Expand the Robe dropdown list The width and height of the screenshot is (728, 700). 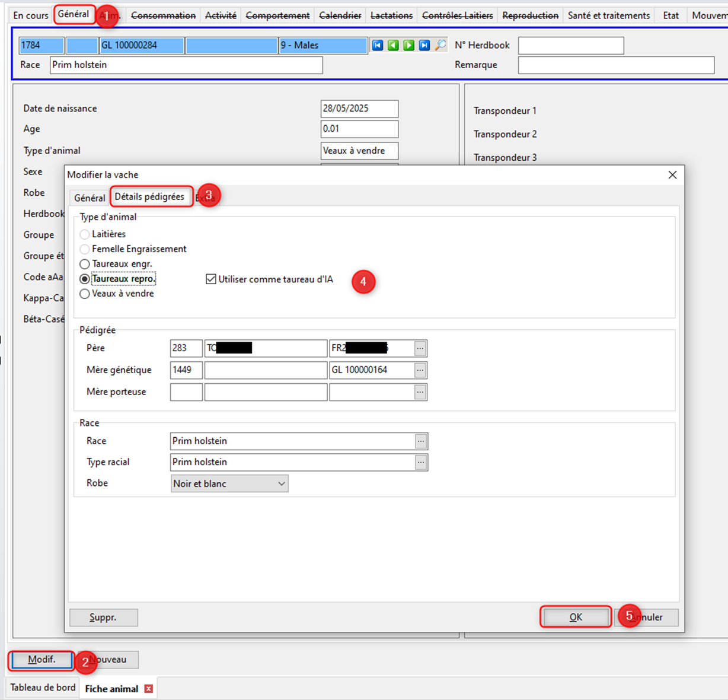[282, 484]
